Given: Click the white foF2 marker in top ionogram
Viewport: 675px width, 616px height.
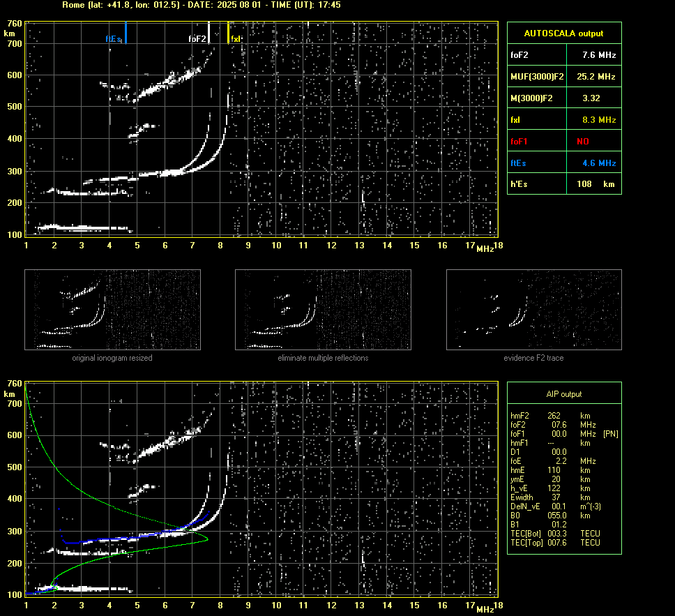Looking at the screenshot, I should [208, 33].
